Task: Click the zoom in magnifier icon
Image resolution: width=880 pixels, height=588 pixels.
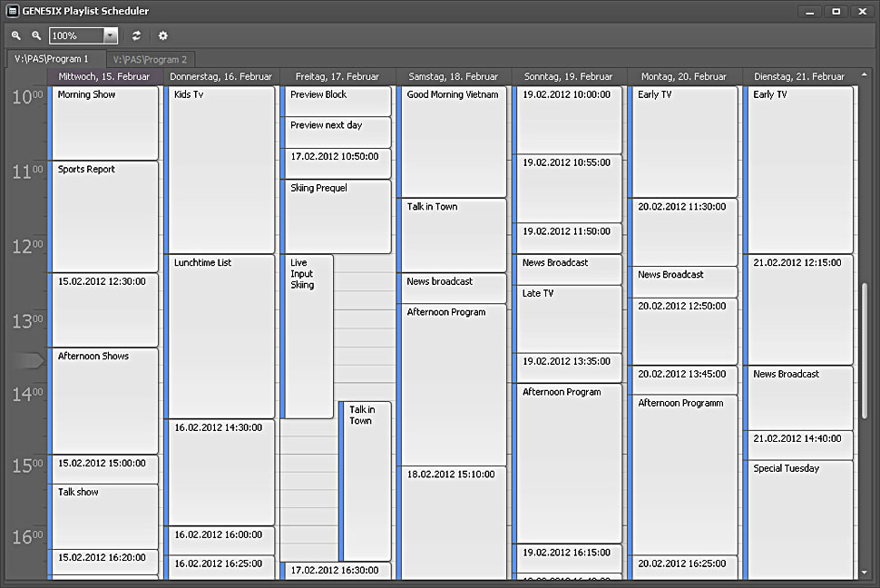Action: [16, 35]
